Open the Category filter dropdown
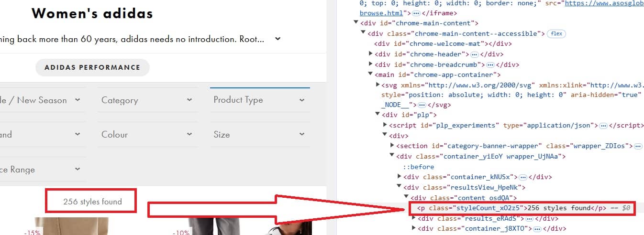644x235 pixels. (x=147, y=100)
